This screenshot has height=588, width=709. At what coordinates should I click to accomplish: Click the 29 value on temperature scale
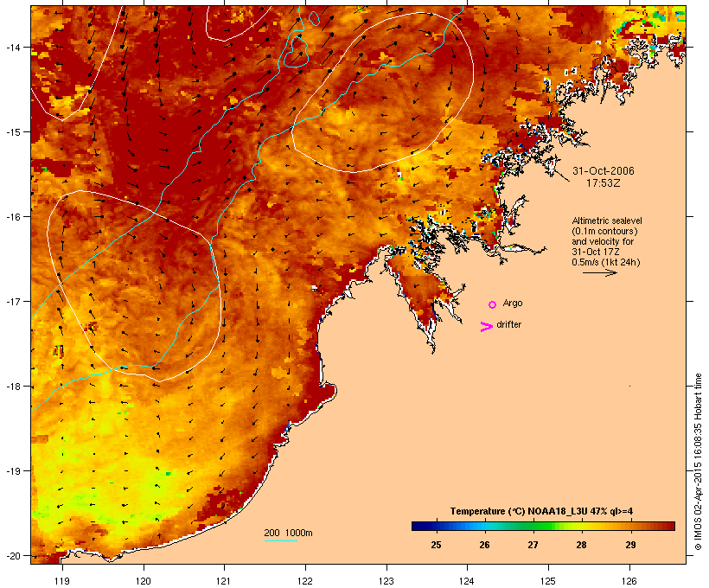[630, 545]
